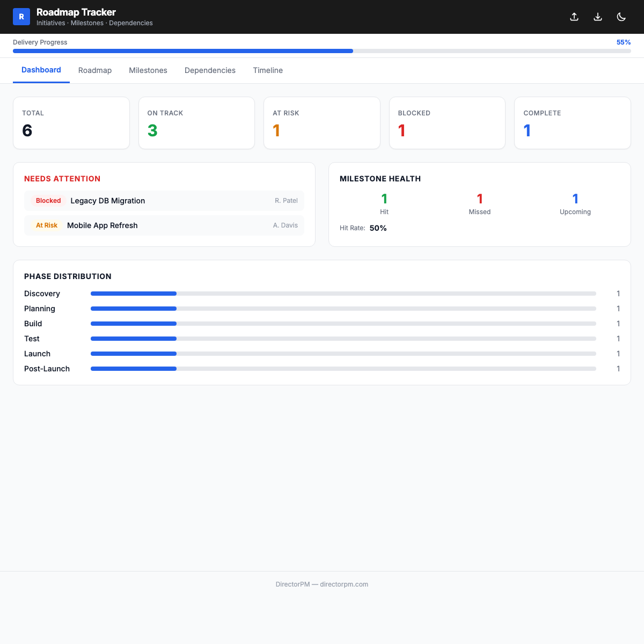
Task: Click the At Risk status badge
Action: [x=47, y=225]
